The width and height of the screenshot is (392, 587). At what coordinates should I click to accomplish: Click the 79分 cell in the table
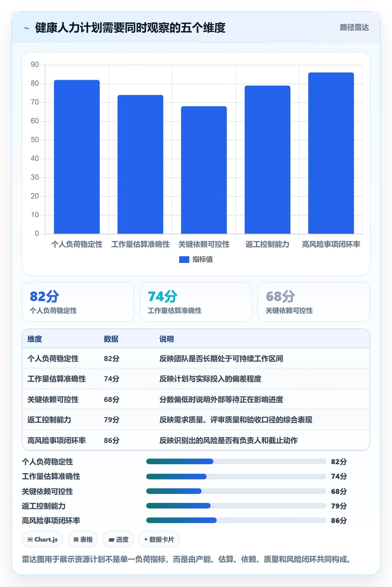point(112,420)
